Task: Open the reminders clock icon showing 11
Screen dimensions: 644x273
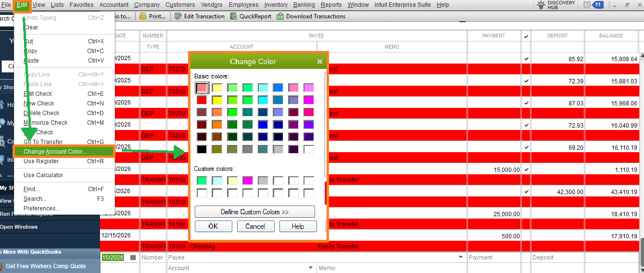Action: coord(587,5)
